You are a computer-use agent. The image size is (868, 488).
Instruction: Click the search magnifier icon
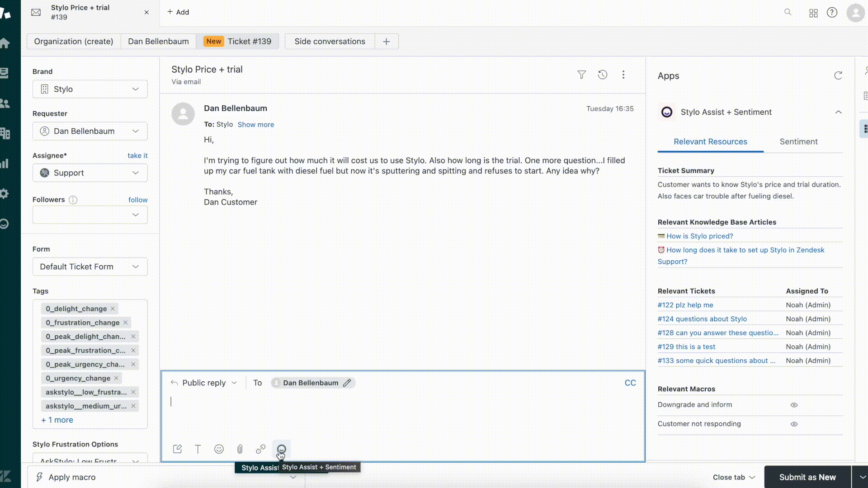click(788, 12)
